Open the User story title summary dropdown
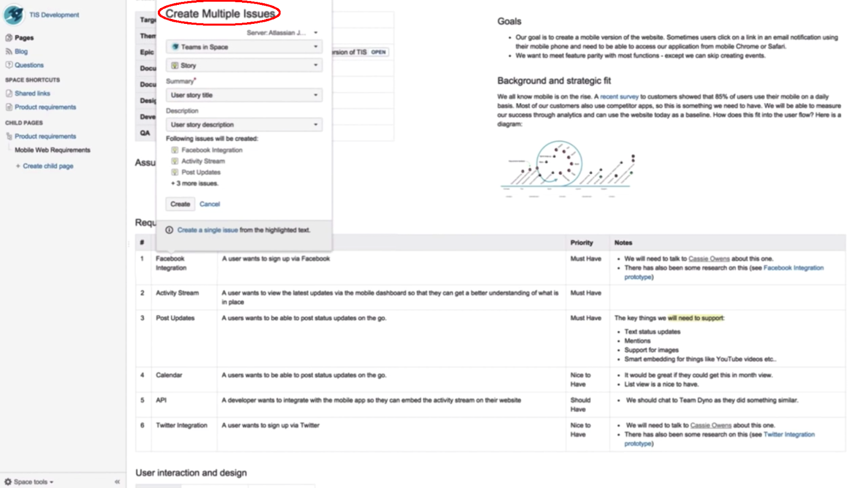The image size is (868, 488). pos(244,95)
